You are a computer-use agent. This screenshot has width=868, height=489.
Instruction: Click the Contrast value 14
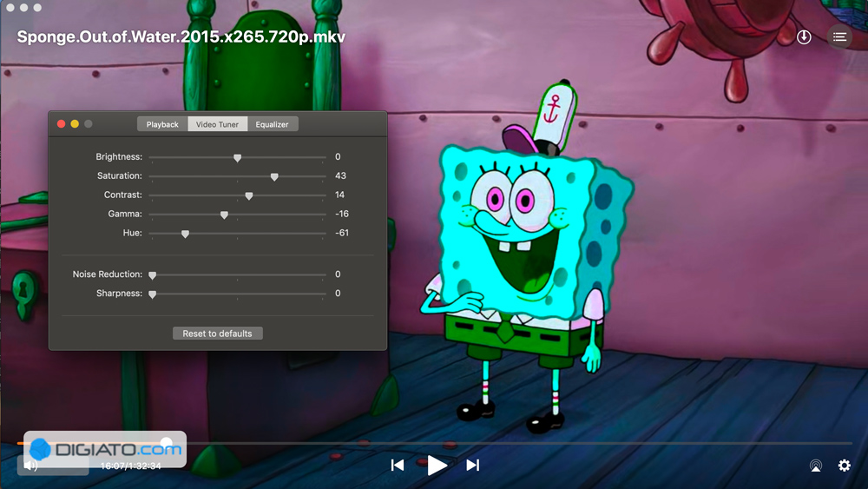pyautogui.click(x=340, y=195)
